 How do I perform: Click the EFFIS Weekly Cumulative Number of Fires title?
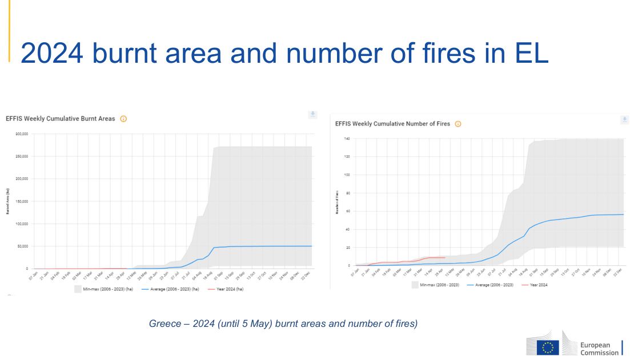click(392, 124)
